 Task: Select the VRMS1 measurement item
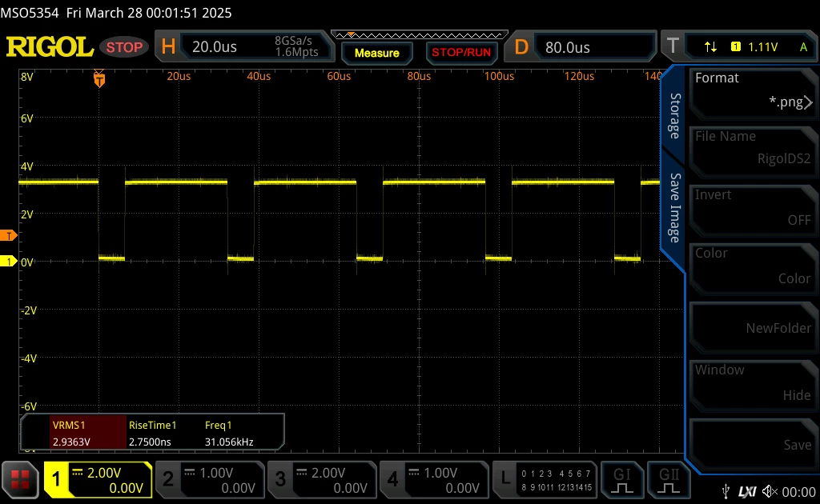[88, 433]
